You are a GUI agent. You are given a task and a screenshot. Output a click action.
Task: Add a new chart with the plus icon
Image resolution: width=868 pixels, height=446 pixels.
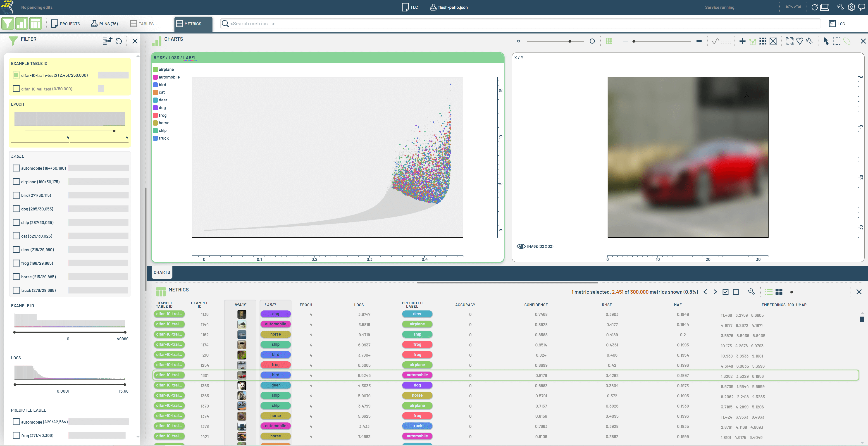742,41
